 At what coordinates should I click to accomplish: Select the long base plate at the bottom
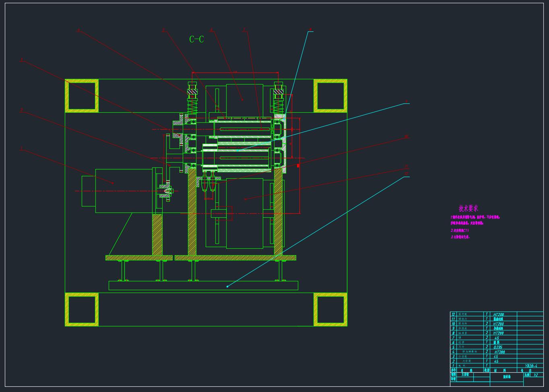coord(203,286)
